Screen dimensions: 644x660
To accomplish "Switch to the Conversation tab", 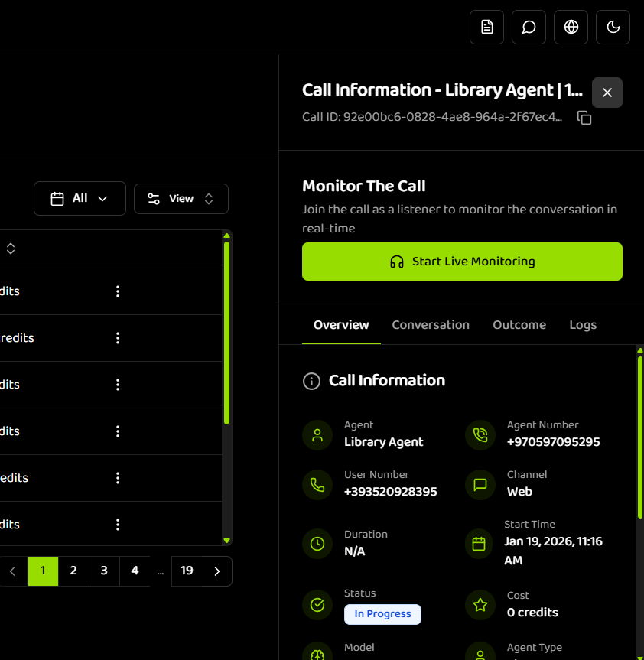I will [431, 324].
